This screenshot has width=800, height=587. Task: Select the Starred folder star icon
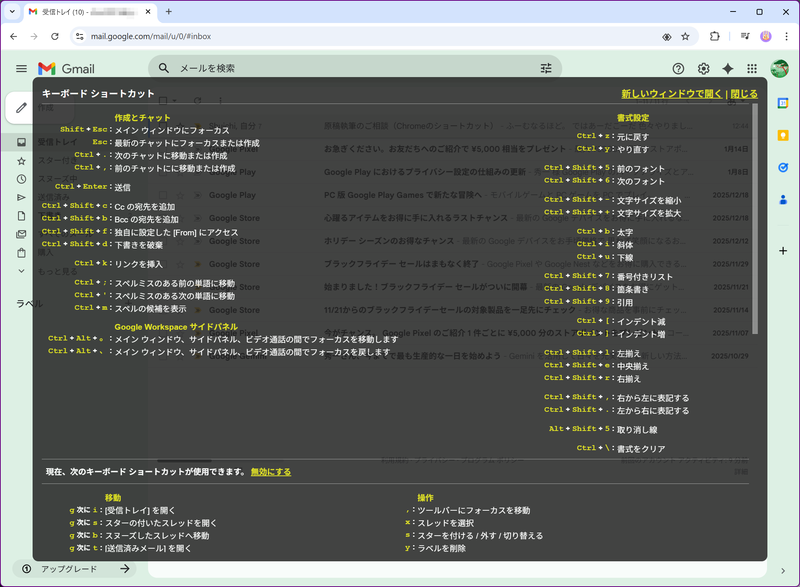(x=20, y=160)
